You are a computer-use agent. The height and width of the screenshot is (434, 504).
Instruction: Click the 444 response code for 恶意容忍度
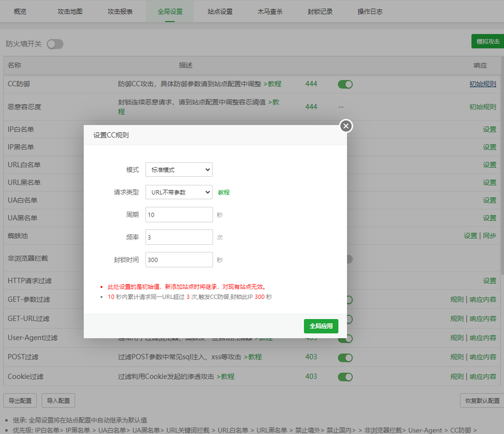(311, 107)
